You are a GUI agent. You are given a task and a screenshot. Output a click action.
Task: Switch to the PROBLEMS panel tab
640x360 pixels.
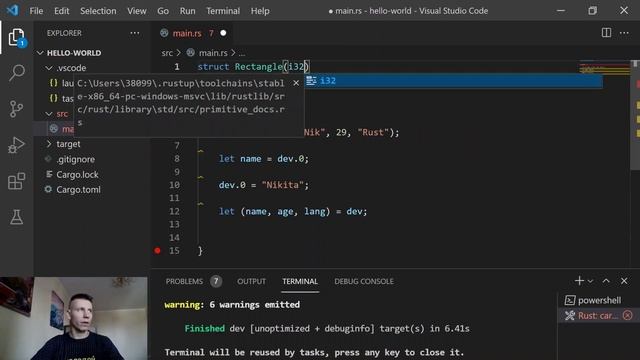click(184, 281)
